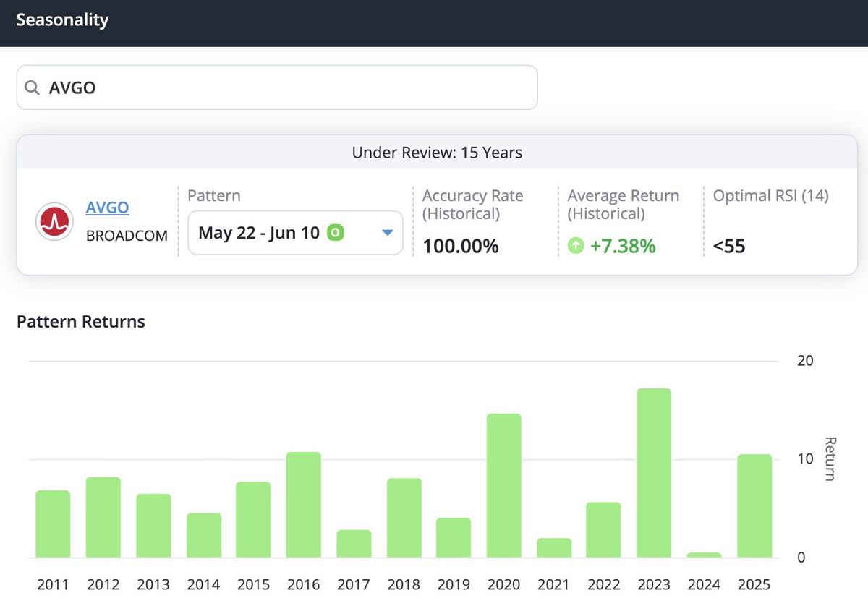The width and height of the screenshot is (868, 606).
Task: Select the 2014 bar in chart
Action: click(x=204, y=536)
